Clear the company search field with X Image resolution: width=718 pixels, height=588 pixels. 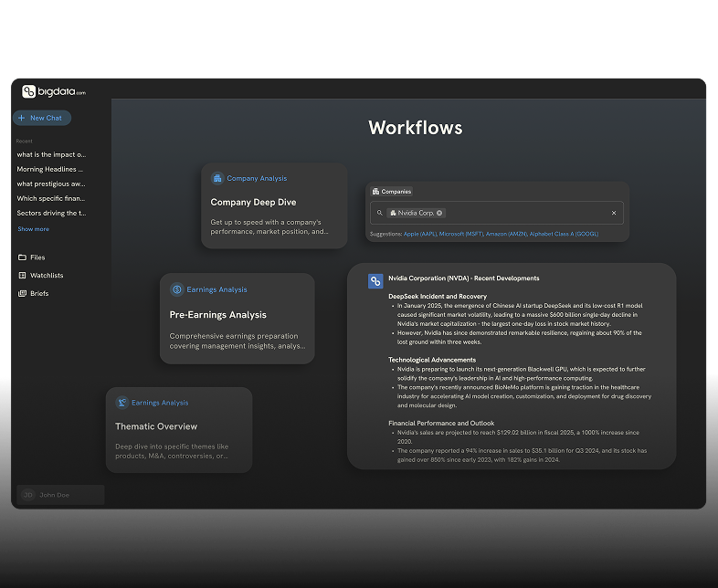614,213
